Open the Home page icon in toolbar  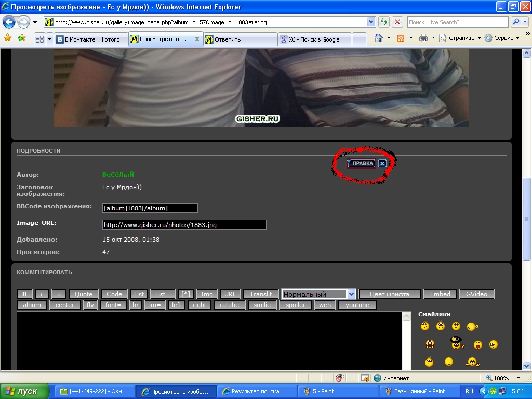pyautogui.click(x=379, y=38)
